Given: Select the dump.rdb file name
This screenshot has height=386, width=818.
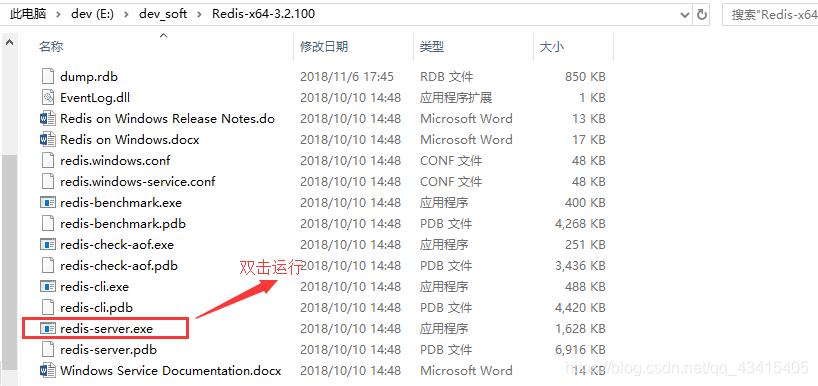Looking at the screenshot, I should coord(89,77).
